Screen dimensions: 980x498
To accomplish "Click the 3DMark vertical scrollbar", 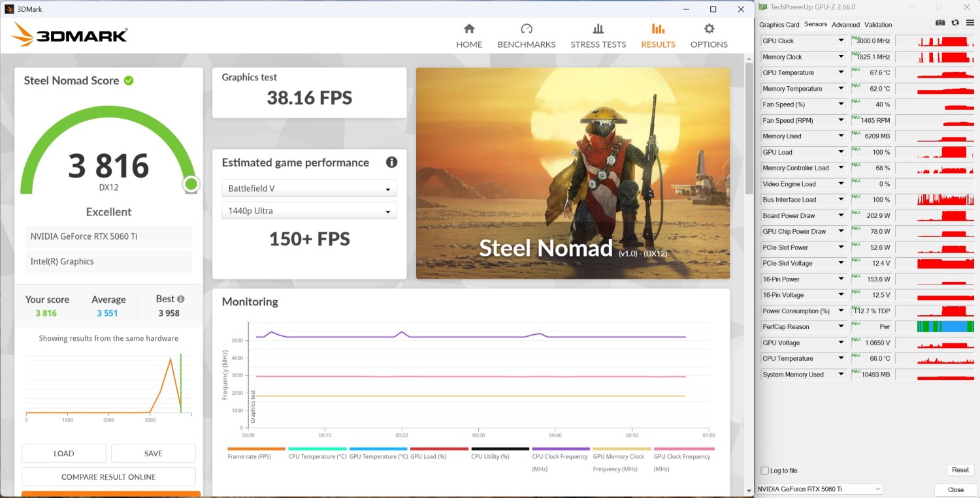I will (749, 127).
